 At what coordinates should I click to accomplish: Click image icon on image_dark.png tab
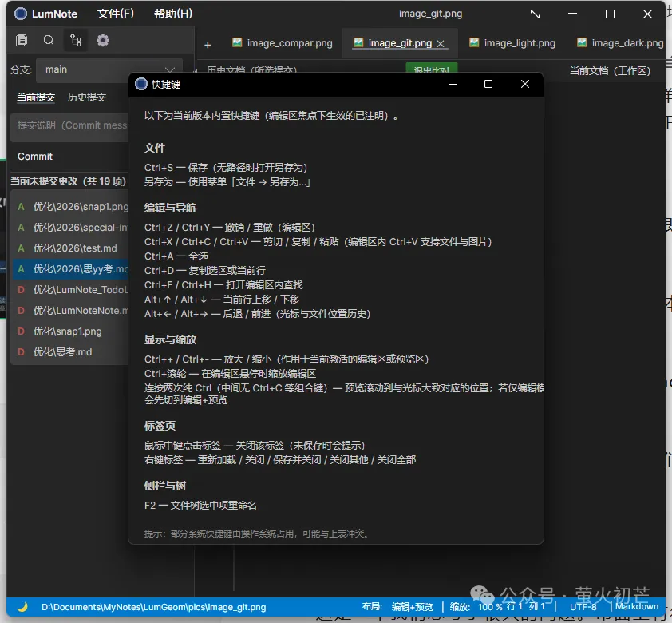(x=582, y=42)
